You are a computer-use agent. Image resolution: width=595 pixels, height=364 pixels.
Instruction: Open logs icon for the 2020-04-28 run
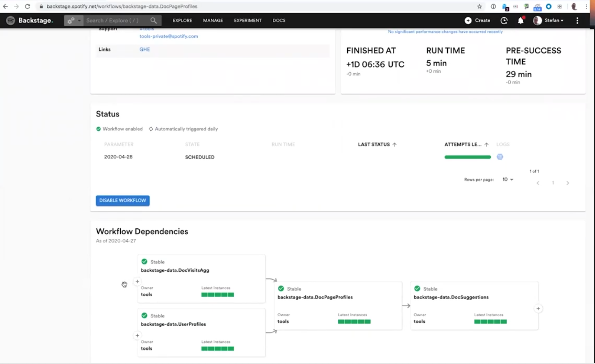pos(500,157)
